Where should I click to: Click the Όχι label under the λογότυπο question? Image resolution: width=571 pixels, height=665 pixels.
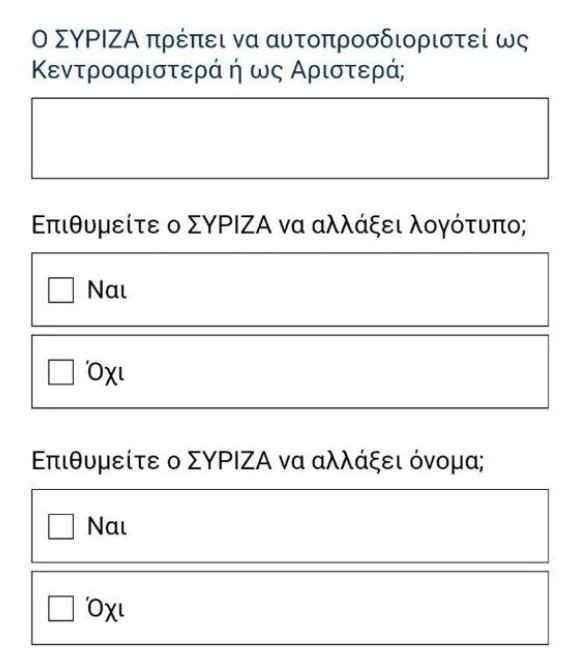click(106, 372)
